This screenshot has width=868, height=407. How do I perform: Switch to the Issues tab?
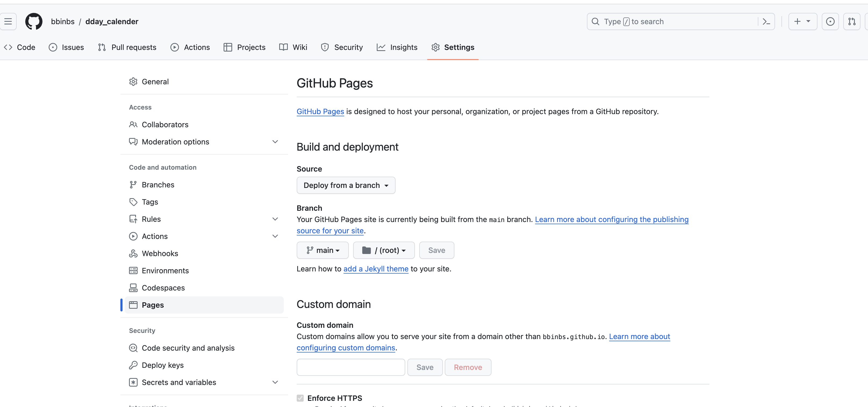(66, 48)
